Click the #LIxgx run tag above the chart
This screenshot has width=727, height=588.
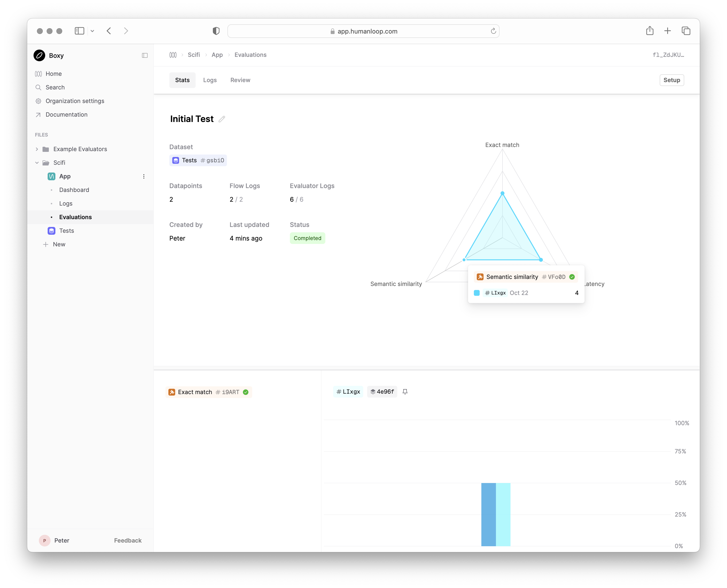click(348, 391)
